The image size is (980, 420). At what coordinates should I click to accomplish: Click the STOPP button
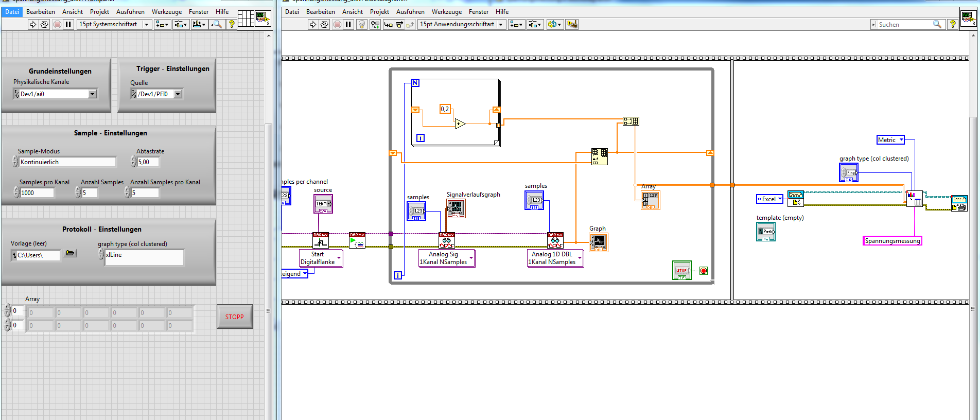[x=235, y=317]
